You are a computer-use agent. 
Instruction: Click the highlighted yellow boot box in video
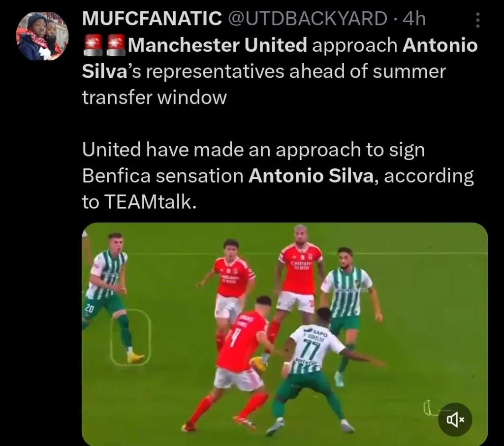(130, 337)
